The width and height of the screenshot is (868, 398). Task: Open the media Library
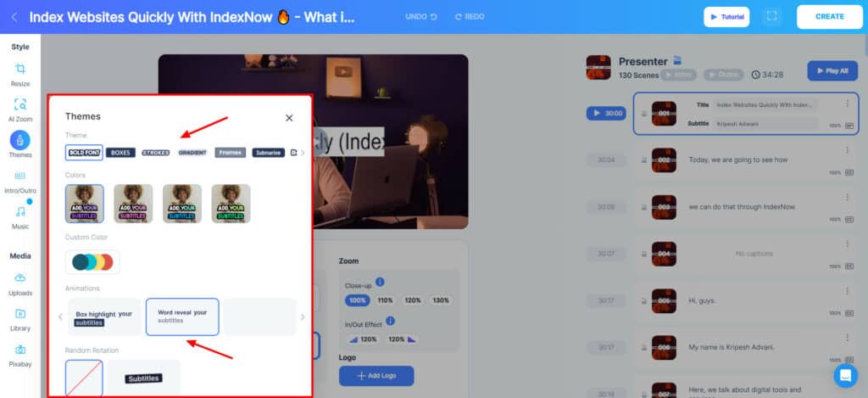(x=20, y=319)
